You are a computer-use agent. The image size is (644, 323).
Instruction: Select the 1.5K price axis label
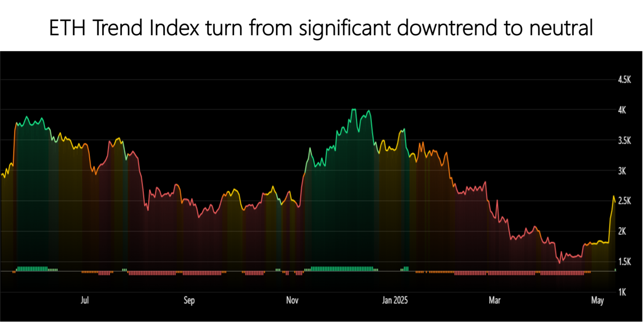coord(624,262)
